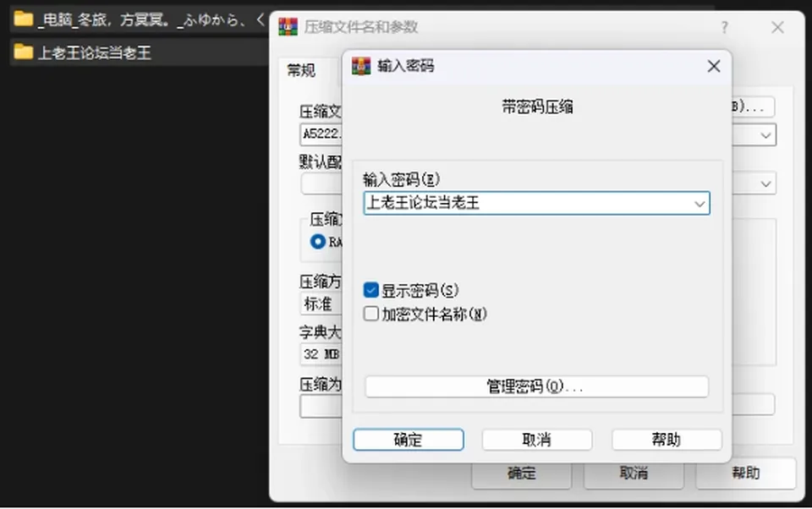Click 取消 in the archive parameters window

634,473
